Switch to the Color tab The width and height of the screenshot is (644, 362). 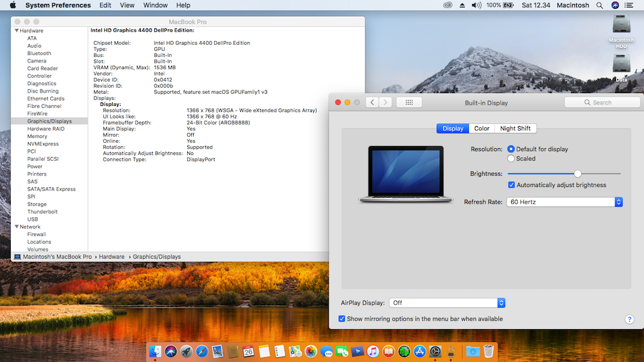pyautogui.click(x=482, y=129)
